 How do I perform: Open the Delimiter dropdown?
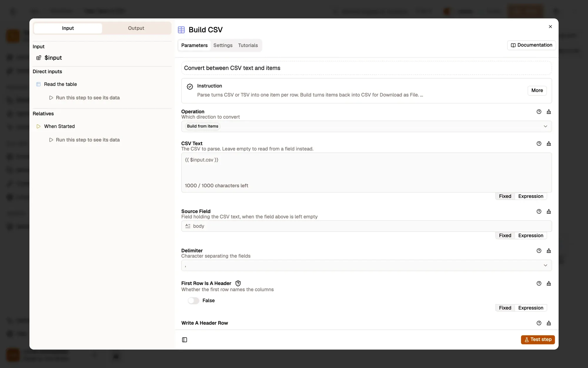(366, 265)
